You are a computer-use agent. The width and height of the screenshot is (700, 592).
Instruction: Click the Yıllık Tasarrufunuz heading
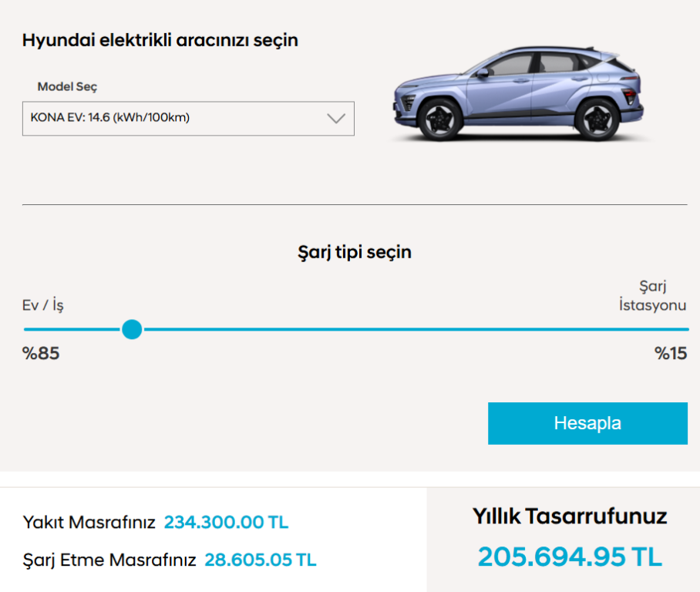(x=570, y=516)
